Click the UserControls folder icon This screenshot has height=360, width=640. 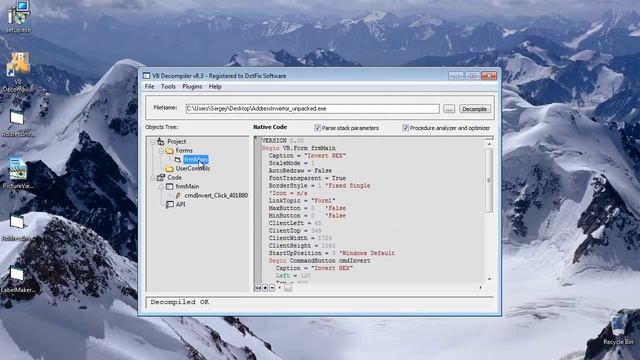click(x=169, y=169)
